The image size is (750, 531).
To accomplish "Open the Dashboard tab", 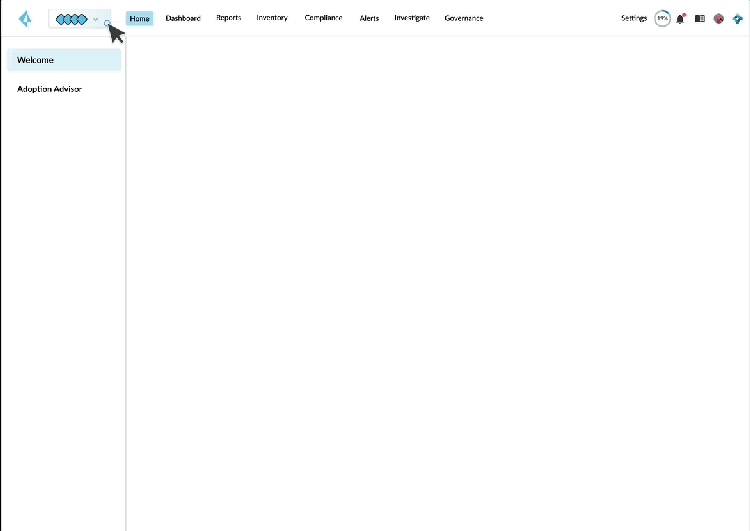I will point(183,19).
